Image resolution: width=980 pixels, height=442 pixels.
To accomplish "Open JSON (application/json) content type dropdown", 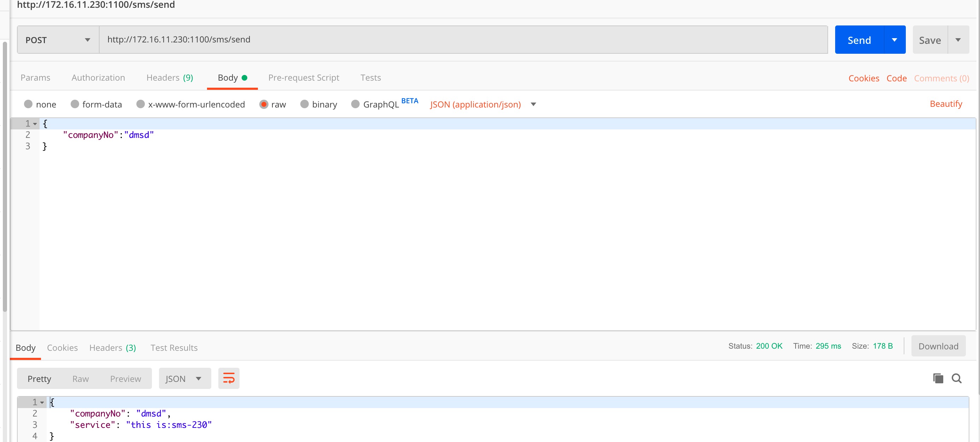I will coord(483,104).
